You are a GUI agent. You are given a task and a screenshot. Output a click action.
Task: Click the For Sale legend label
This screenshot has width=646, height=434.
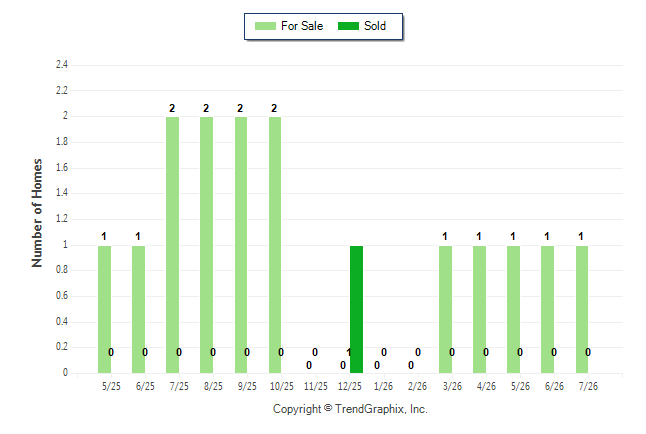click(x=302, y=26)
